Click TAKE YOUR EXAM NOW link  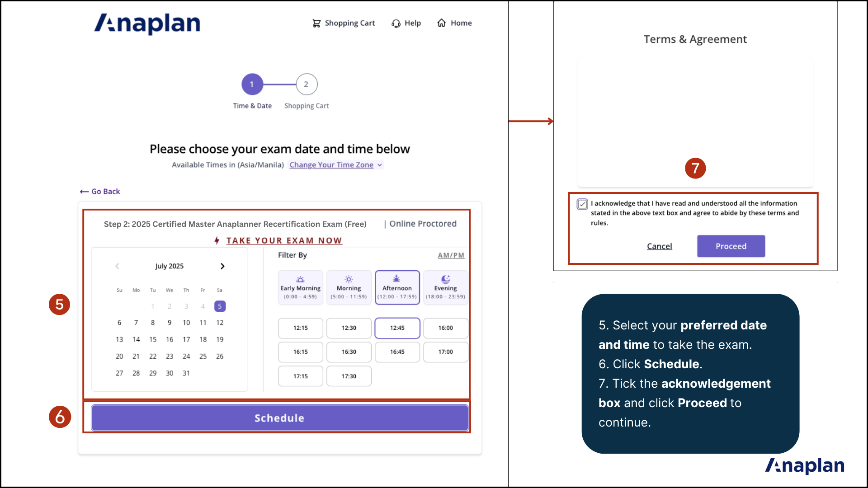(284, 240)
